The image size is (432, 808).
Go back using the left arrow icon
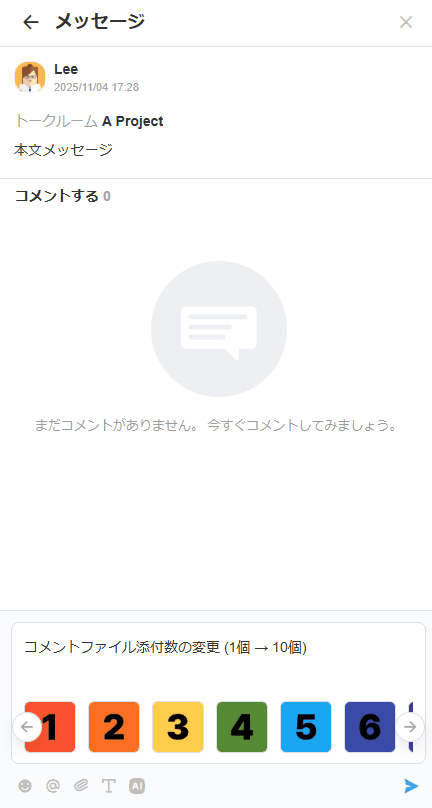tap(31, 22)
